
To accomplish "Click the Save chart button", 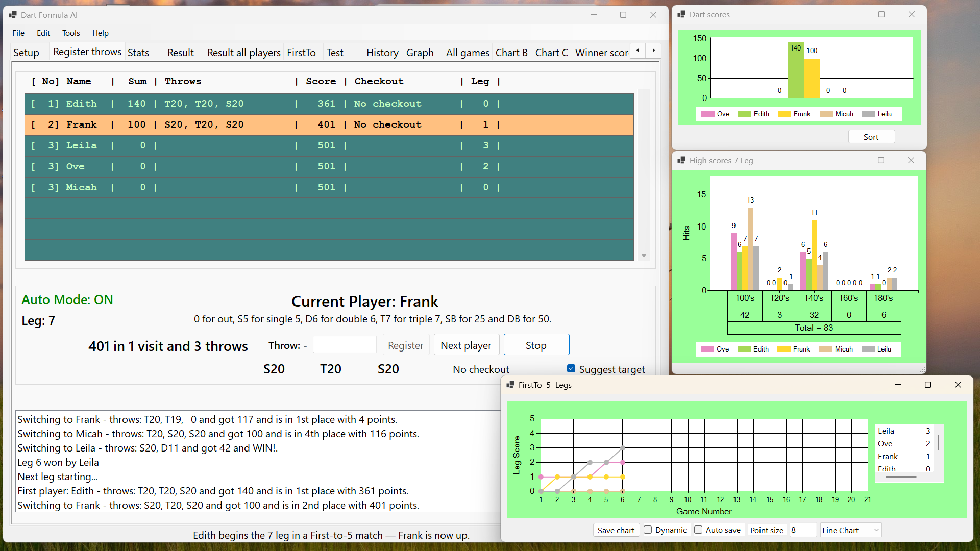I will coord(616,530).
